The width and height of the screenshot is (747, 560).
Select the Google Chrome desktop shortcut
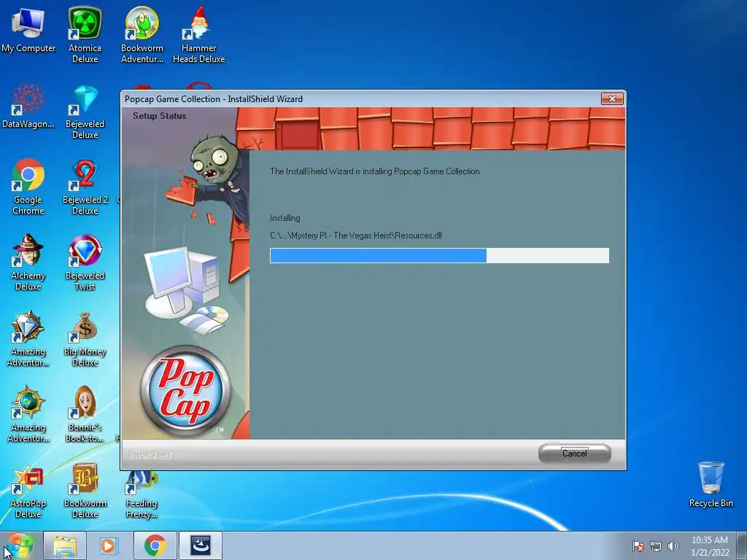pyautogui.click(x=28, y=187)
